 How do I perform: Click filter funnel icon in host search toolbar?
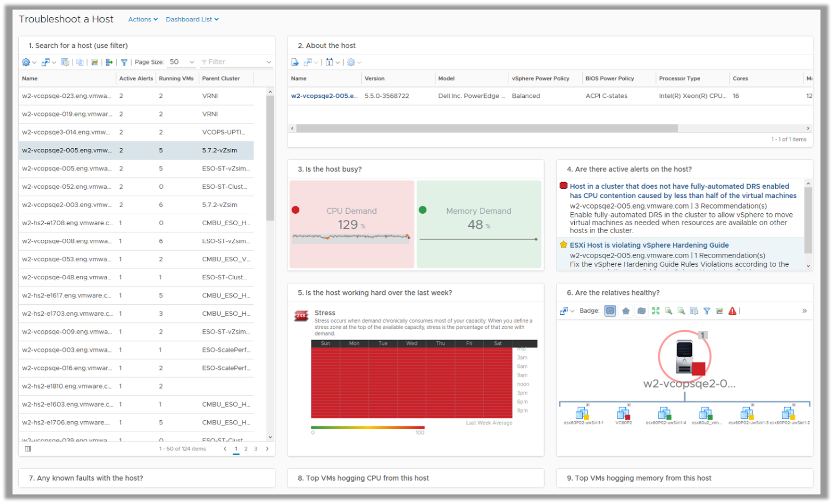[x=124, y=62]
